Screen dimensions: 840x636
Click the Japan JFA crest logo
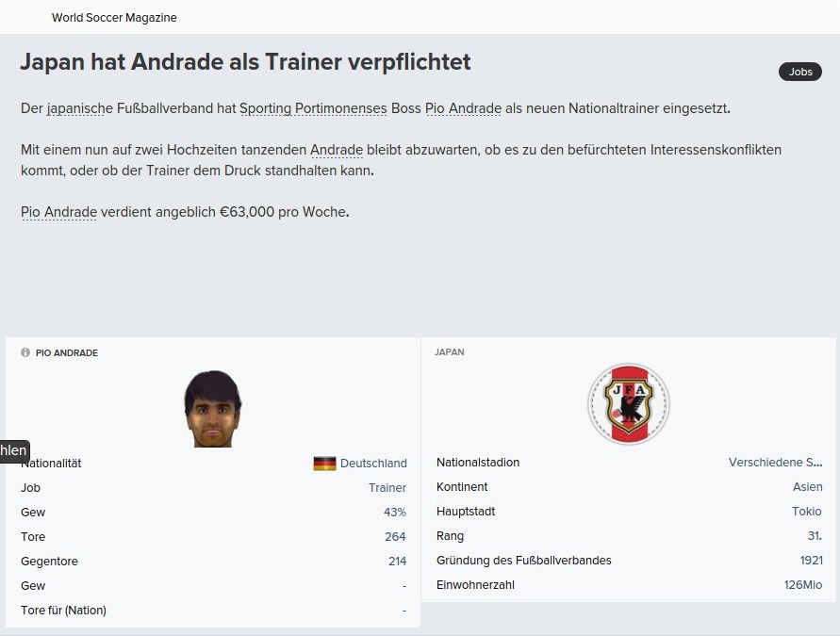pos(629,403)
